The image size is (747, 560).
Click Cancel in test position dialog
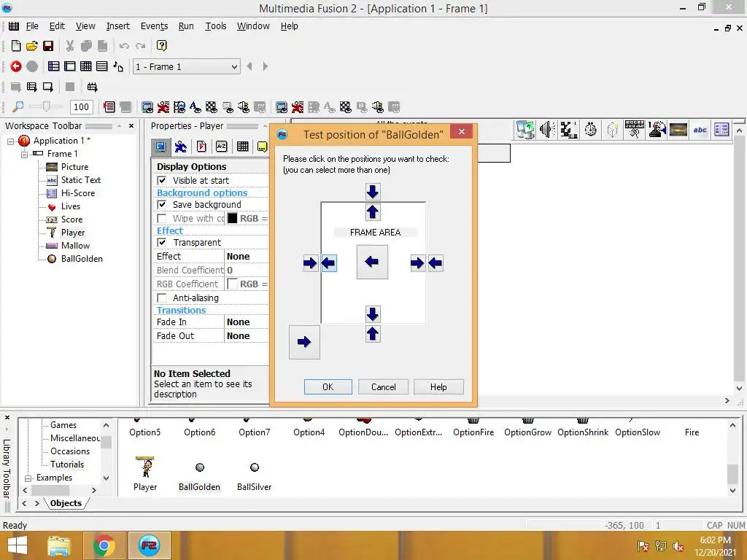384,387
